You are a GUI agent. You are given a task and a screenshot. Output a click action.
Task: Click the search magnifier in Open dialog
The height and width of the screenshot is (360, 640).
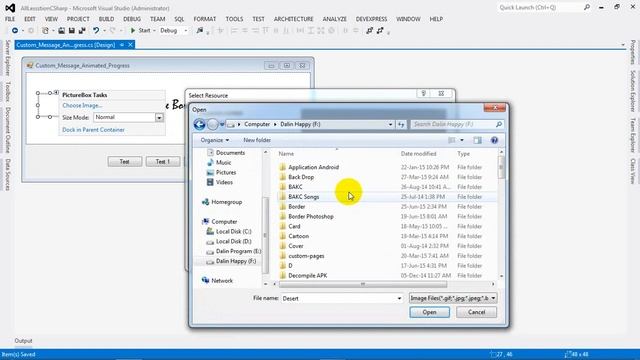(499, 124)
